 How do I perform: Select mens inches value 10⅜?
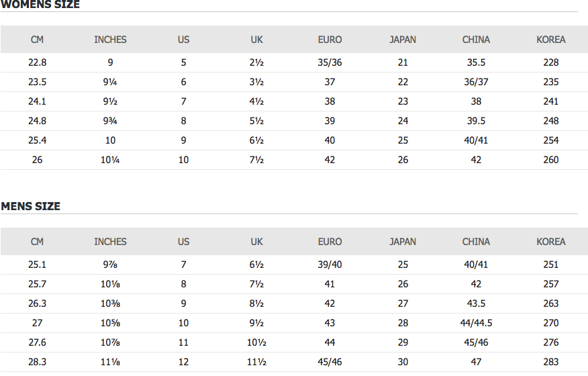(x=110, y=303)
